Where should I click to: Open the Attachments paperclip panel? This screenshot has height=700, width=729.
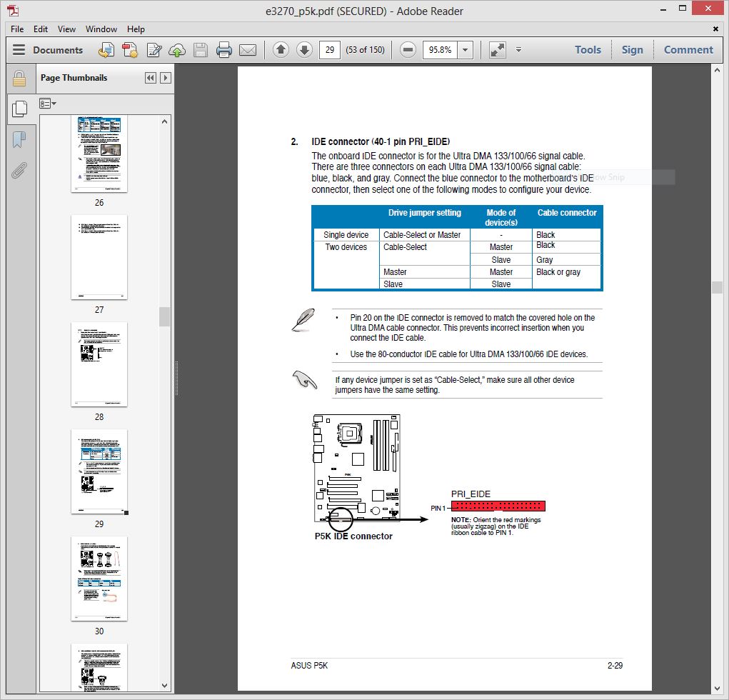(x=19, y=170)
